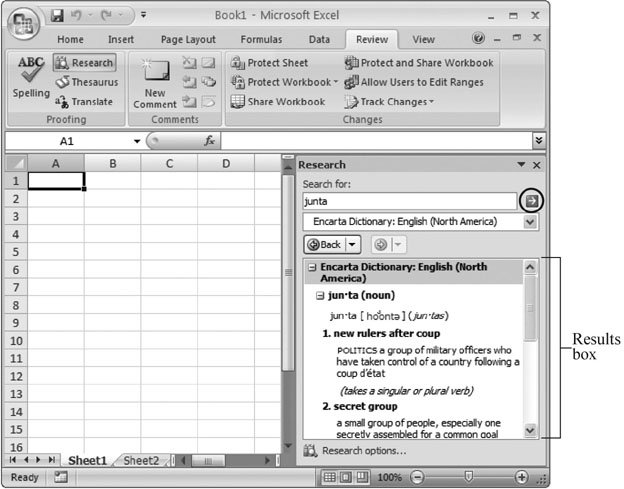Save workbook from Quick Access toolbar
The height and width of the screenshot is (489, 624).
tap(57, 16)
